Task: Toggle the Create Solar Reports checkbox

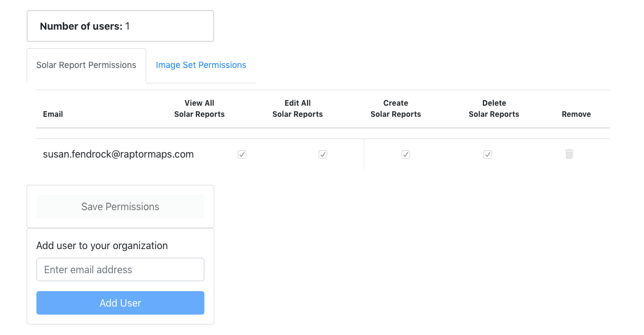Action: pyautogui.click(x=406, y=155)
